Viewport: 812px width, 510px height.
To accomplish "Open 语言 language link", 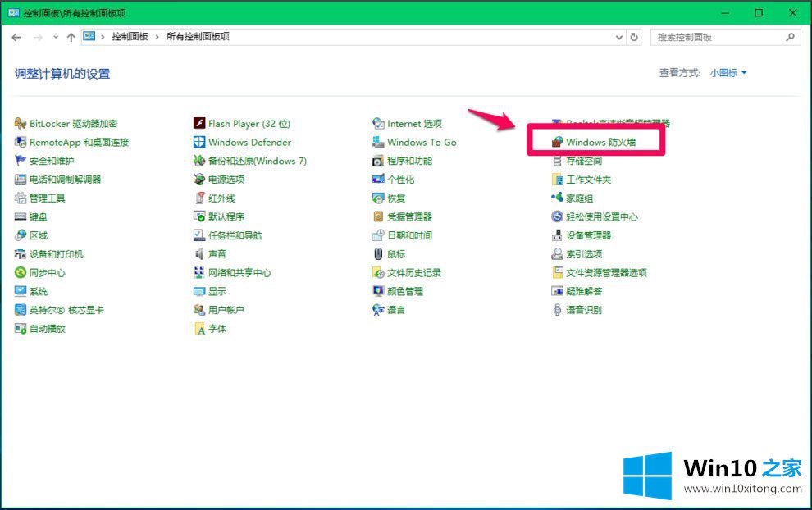I will [396, 310].
